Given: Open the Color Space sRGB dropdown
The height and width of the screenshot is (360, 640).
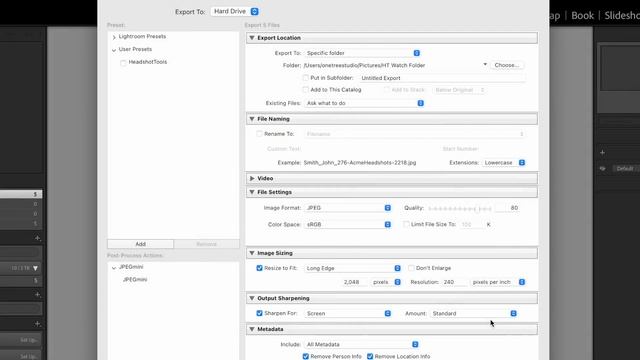Looking at the screenshot, I should pyautogui.click(x=348, y=224).
